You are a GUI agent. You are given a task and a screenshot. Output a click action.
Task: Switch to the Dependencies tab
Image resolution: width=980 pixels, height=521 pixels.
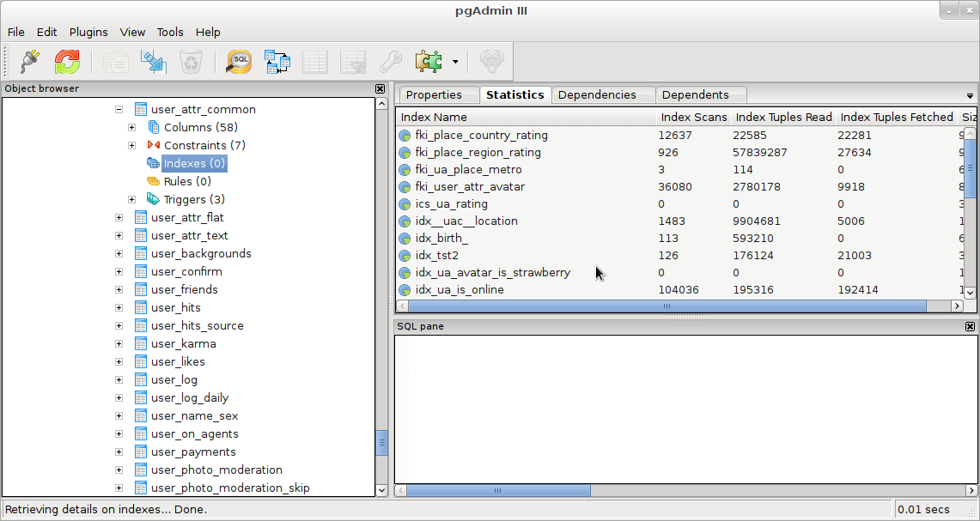597,95
